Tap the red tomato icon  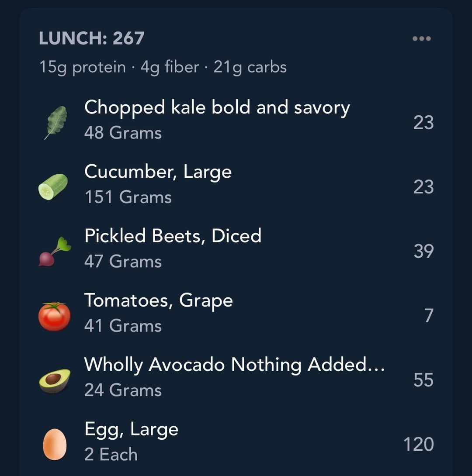[54, 316]
